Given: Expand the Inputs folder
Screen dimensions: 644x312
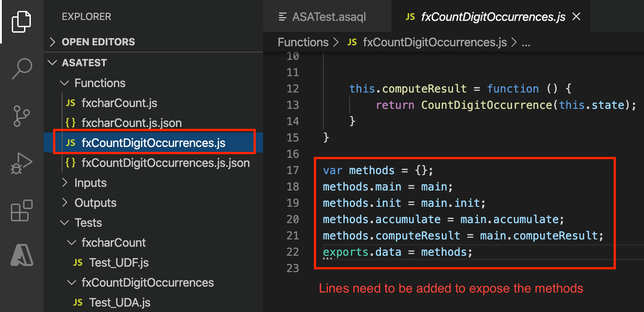Looking at the screenshot, I should 90,183.
